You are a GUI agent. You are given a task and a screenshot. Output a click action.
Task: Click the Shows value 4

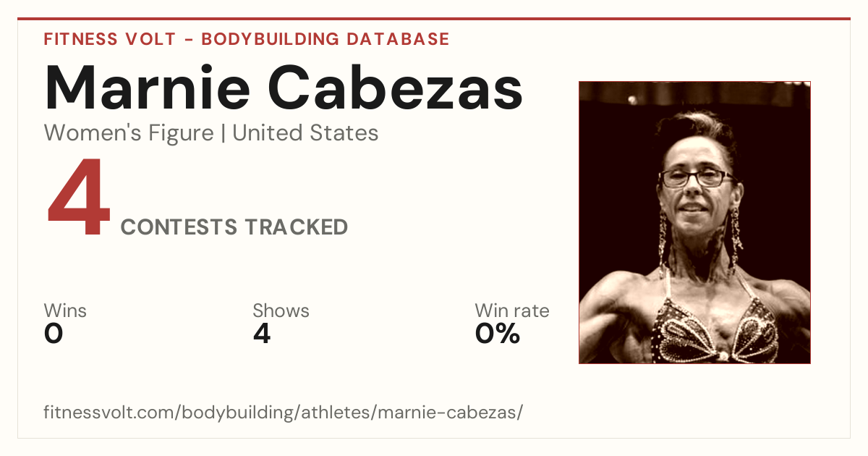click(x=262, y=334)
